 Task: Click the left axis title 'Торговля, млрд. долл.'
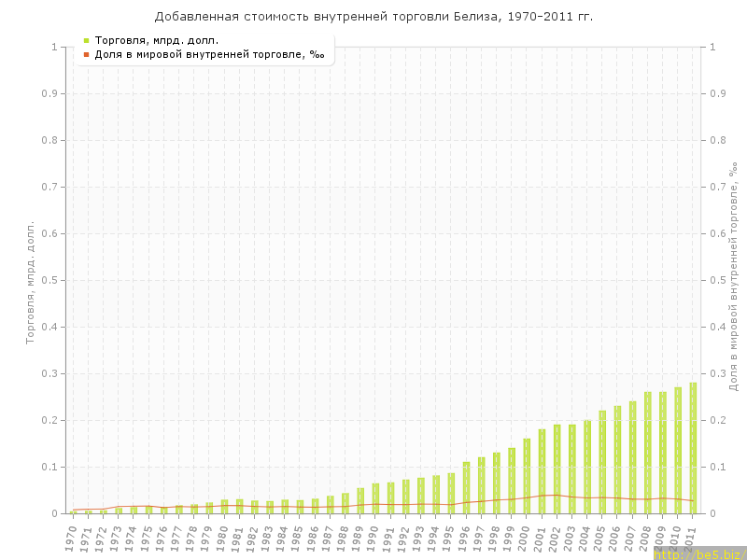click(x=30, y=282)
